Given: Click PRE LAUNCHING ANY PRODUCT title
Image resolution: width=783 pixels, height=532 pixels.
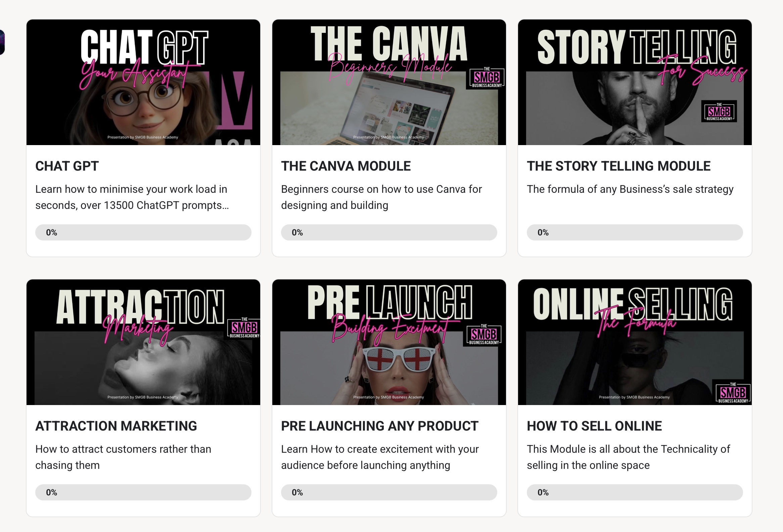Looking at the screenshot, I should pos(379,426).
